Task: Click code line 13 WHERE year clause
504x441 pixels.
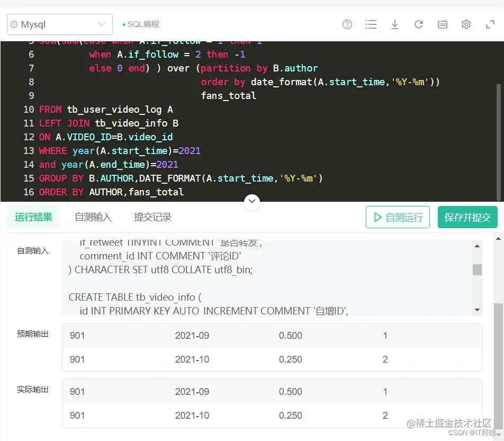Action: tap(120, 151)
